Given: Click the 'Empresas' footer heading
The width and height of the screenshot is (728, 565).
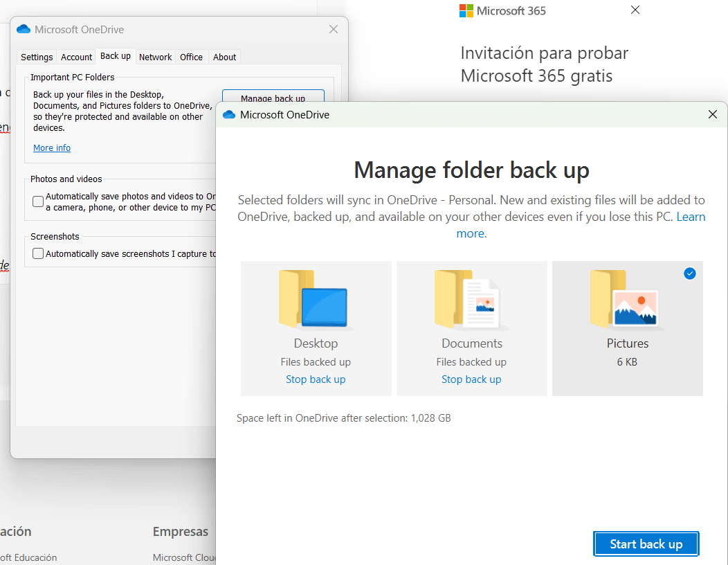Looking at the screenshot, I should click(181, 531).
